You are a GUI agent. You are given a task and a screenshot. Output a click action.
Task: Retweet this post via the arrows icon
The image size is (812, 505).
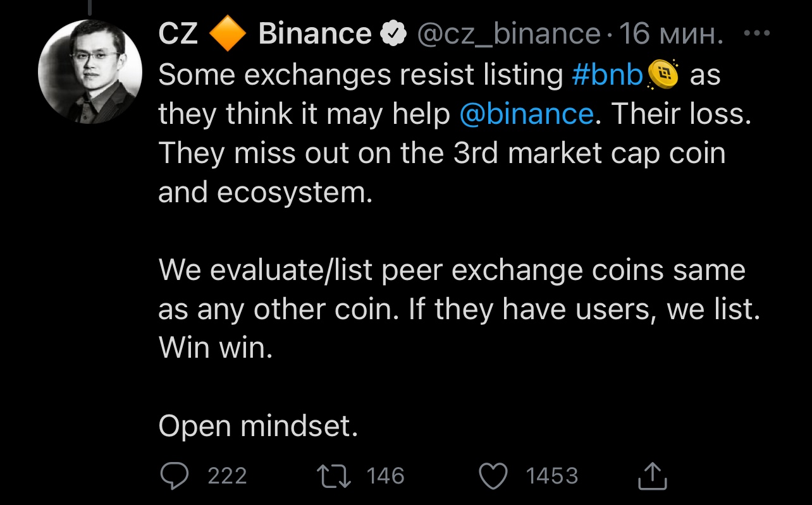[x=335, y=476]
